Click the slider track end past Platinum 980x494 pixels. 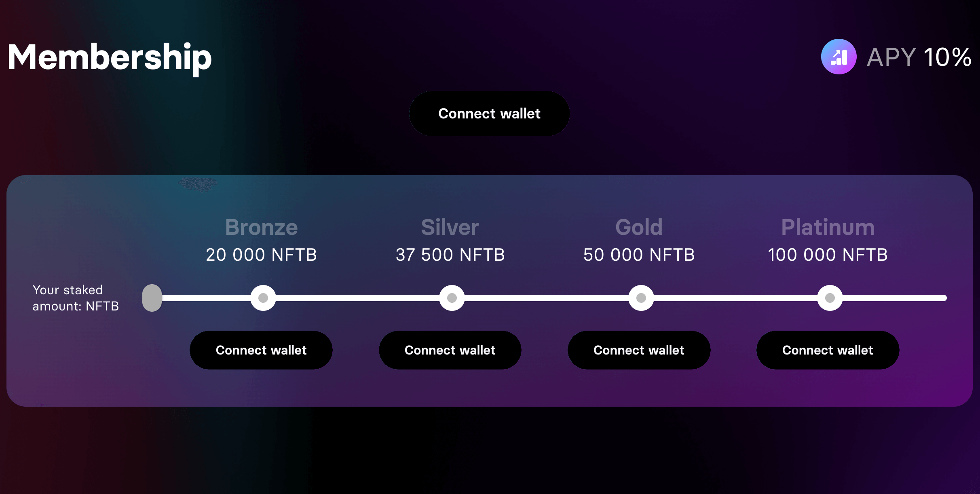coord(895,298)
